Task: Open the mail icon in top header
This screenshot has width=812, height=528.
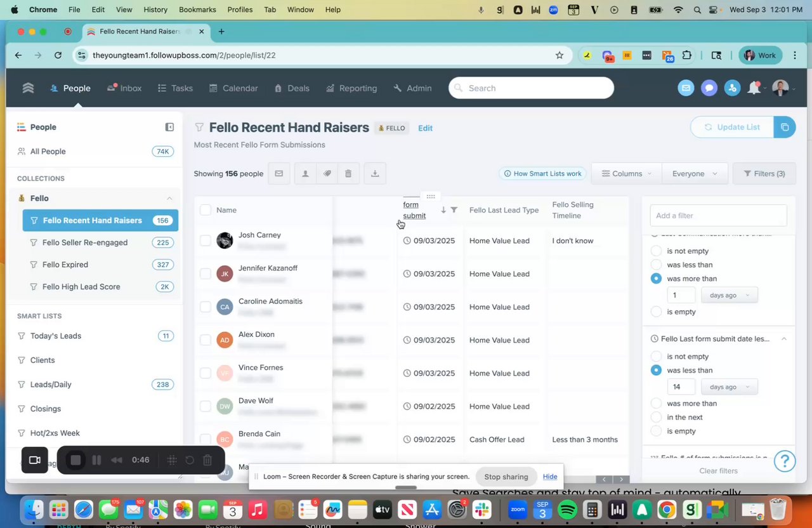Action: point(686,88)
